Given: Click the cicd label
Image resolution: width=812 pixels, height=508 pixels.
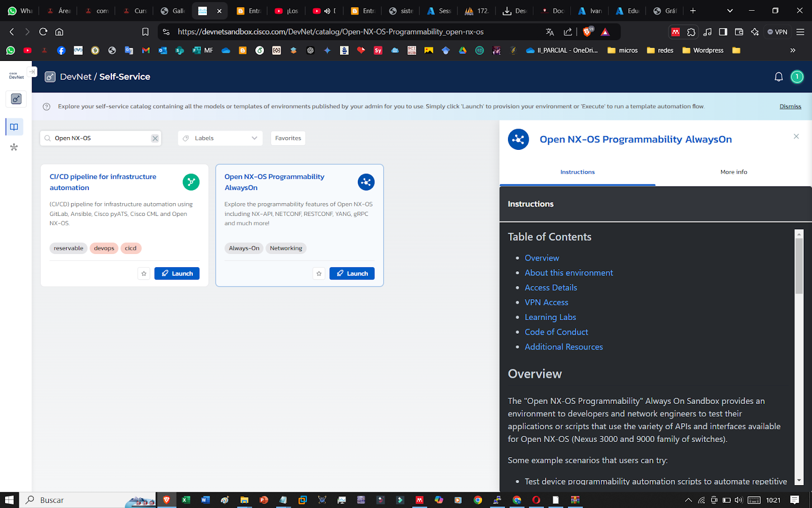Looking at the screenshot, I should [x=131, y=248].
